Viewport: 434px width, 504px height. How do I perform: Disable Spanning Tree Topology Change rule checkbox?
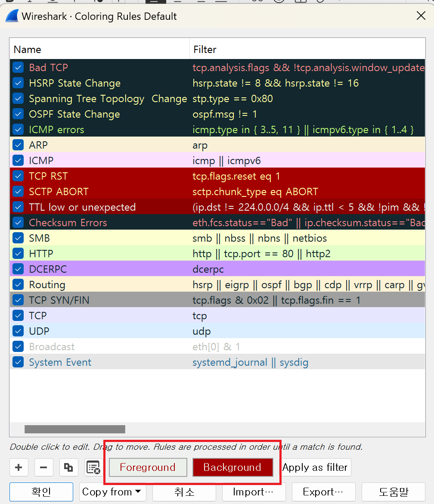[19, 98]
